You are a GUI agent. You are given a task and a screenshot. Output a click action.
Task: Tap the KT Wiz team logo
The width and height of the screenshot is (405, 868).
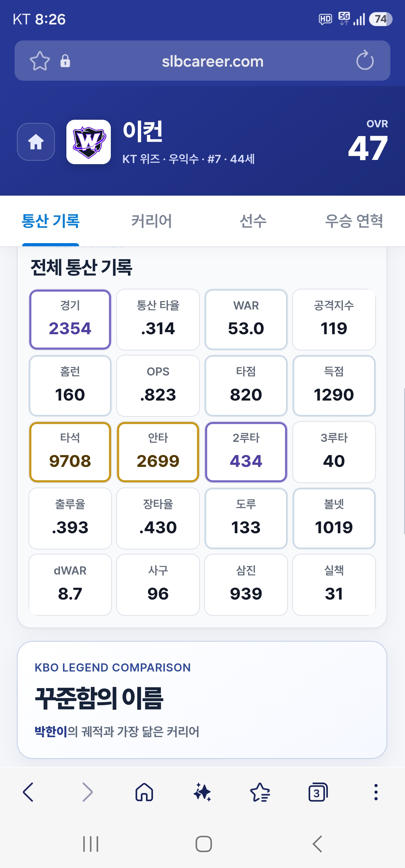[x=89, y=142]
